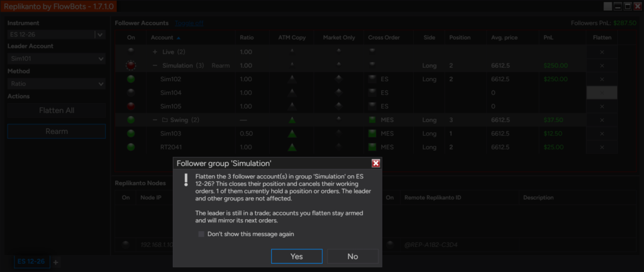Screen dimensions: 644x272
Task: Click the $250.00 PnL for Sim102
Action: tap(555, 79)
